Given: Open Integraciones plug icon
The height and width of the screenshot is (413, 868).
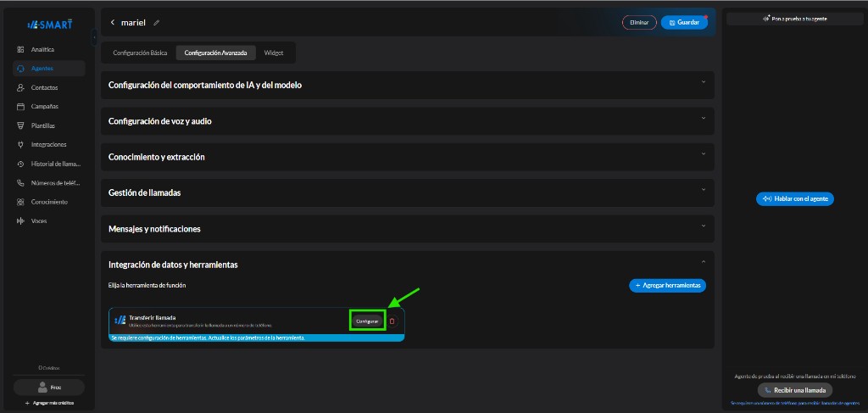Looking at the screenshot, I should coord(20,144).
